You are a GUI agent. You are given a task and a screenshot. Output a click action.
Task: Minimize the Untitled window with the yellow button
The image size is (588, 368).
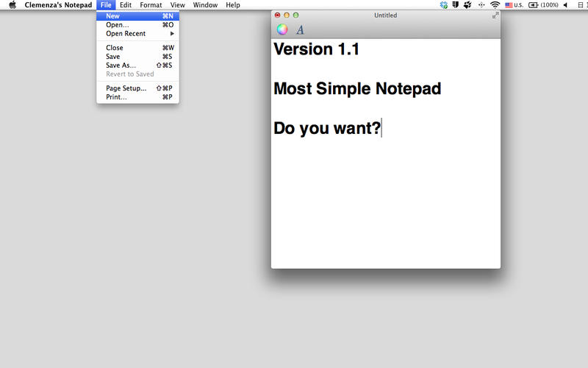(x=287, y=15)
